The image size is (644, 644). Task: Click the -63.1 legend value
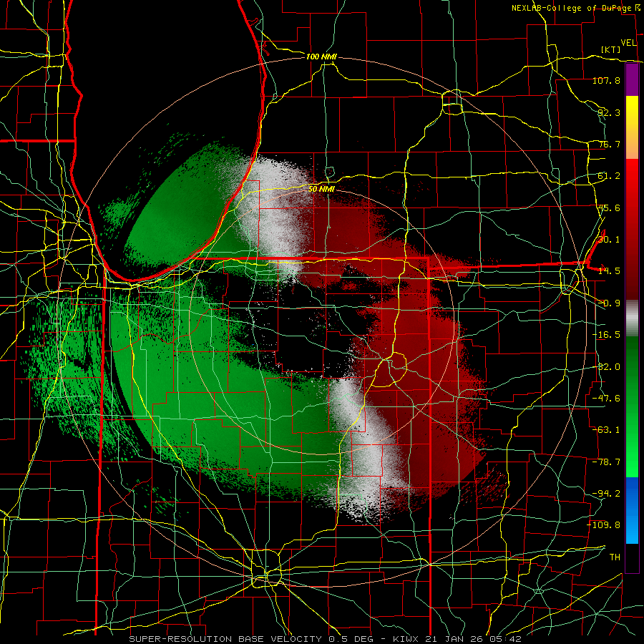tap(606, 430)
